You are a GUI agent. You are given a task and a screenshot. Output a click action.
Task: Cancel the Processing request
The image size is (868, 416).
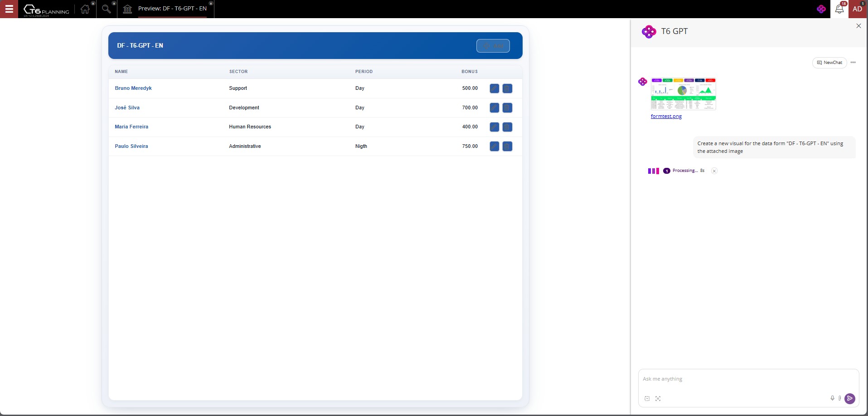point(714,171)
